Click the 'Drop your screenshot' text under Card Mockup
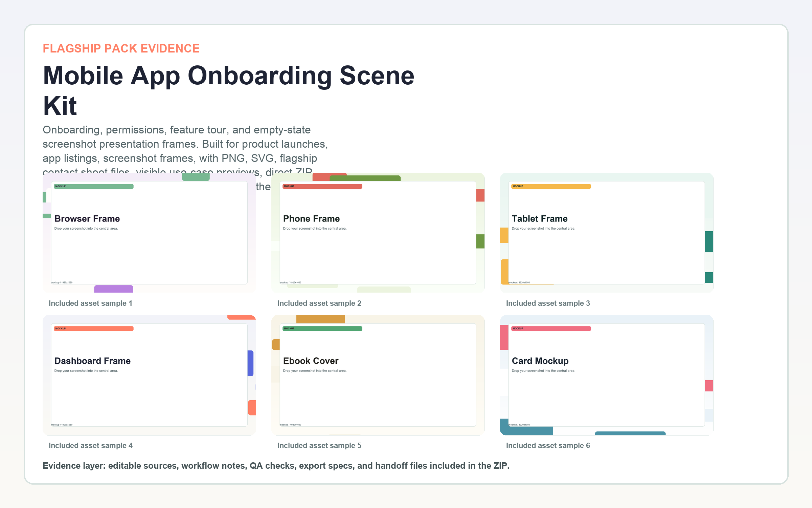The height and width of the screenshot is (508, 812). pos(543,371)
